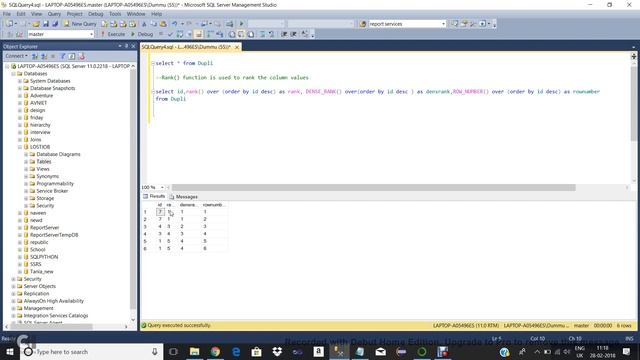Expand the Adventure database node
The image size is (640, 360).
coord(20,96)
